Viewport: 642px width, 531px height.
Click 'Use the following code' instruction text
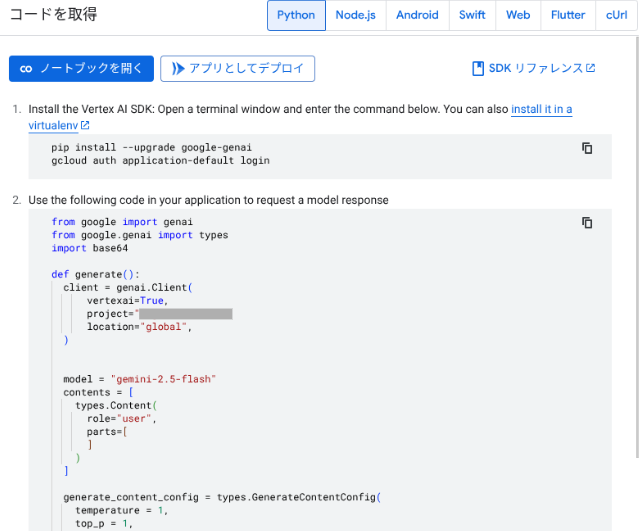(x=208, y=200)
